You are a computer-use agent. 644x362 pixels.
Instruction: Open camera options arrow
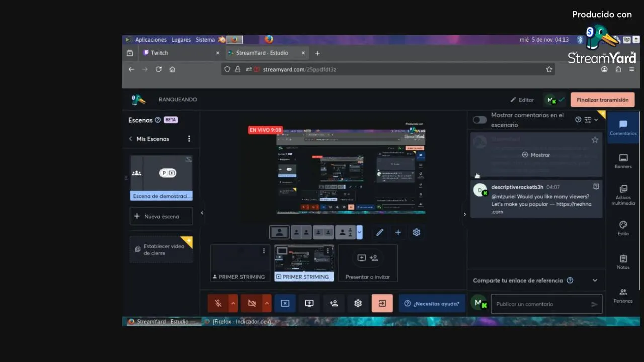267,303
